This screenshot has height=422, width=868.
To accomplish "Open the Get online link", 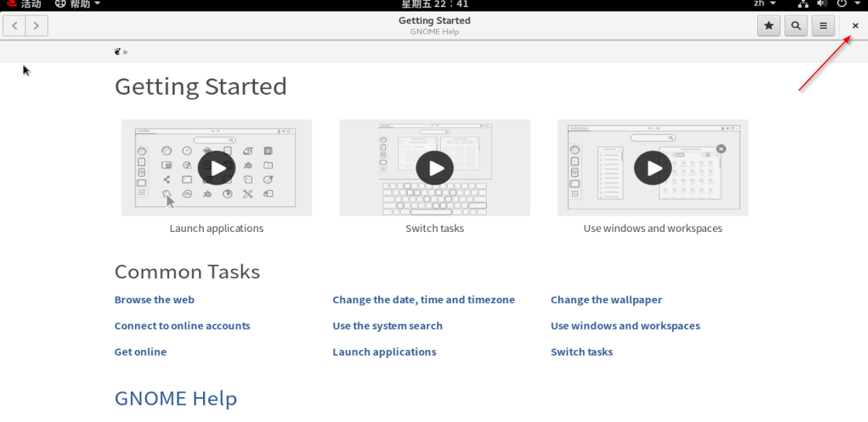I will pos(140,351).
